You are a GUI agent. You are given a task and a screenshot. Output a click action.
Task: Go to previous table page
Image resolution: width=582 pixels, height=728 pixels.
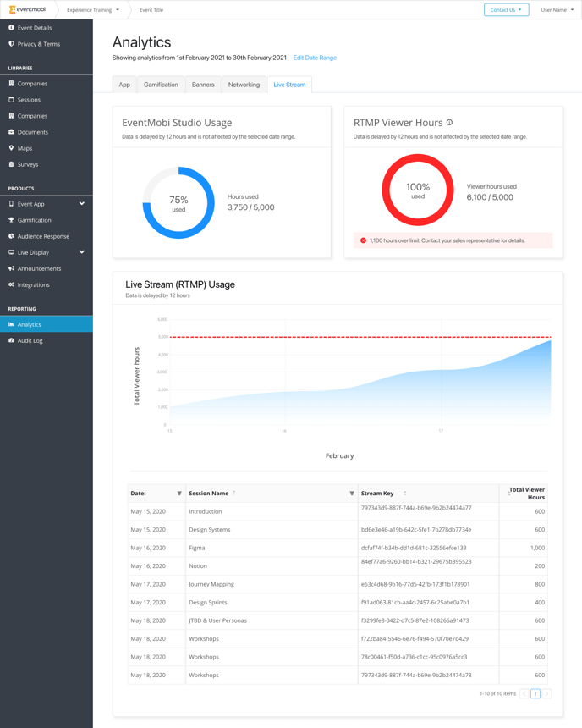[x=524, y=693]
